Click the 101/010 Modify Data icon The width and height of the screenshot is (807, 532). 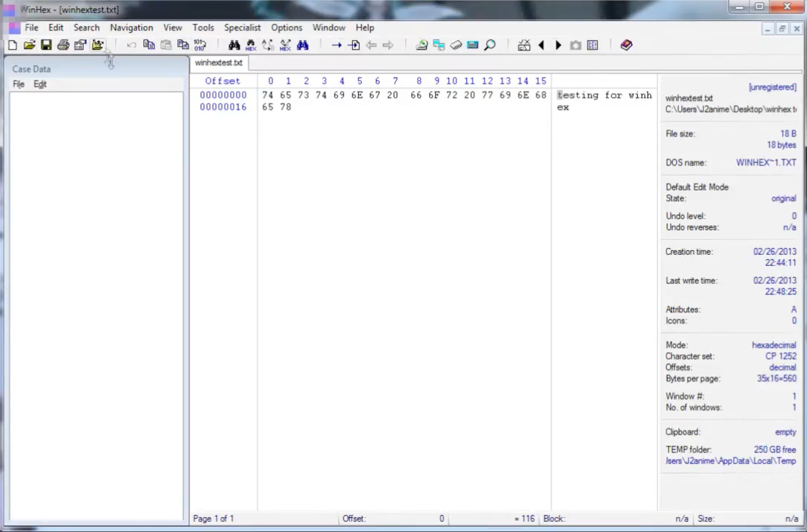point(200,45)
